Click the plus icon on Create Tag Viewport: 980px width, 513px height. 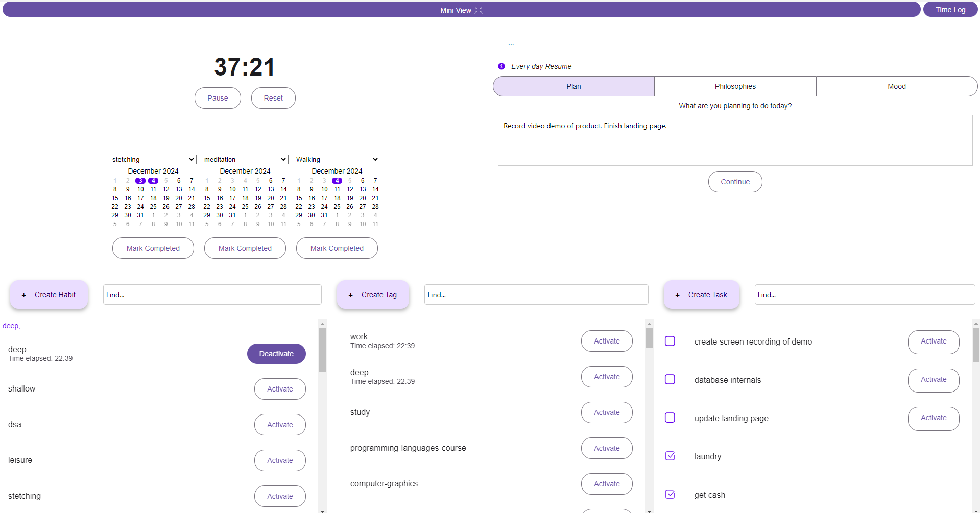[351, 295]
